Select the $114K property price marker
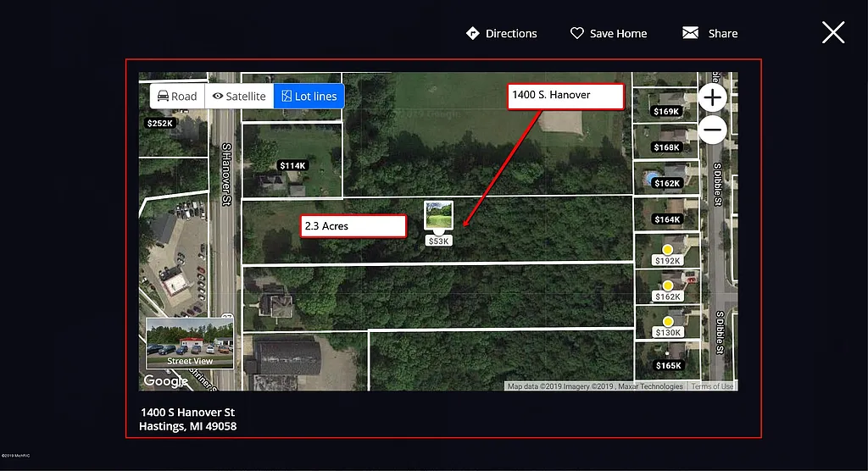Viewport: 868px width, 471px height. [x=292, y=165]
